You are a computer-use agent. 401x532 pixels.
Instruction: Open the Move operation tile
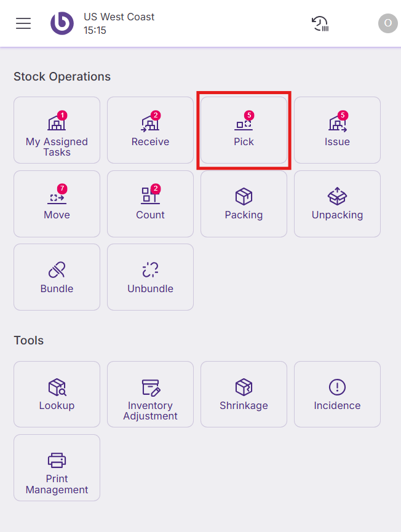coord(57,204)
